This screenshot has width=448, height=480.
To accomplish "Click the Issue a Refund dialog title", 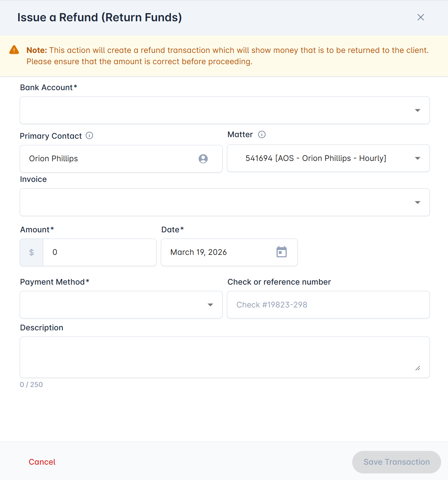I will 100,18.
